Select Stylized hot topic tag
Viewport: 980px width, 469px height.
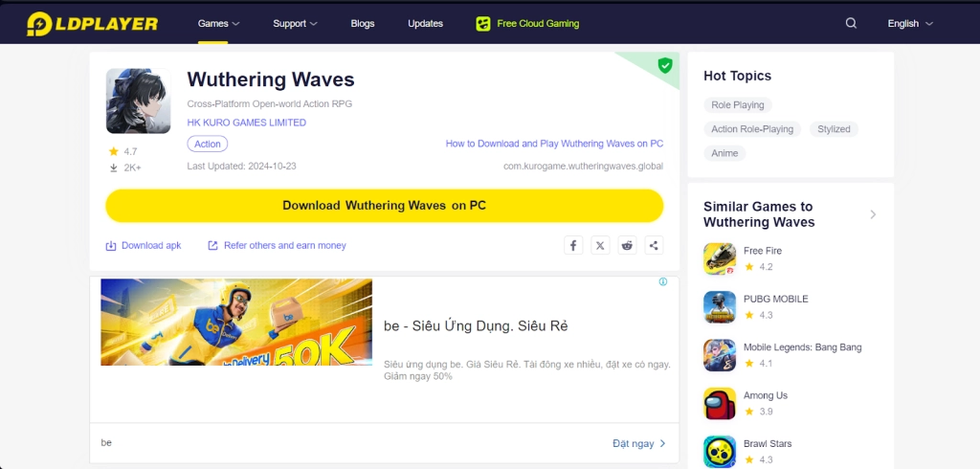(x=834, y=129)
